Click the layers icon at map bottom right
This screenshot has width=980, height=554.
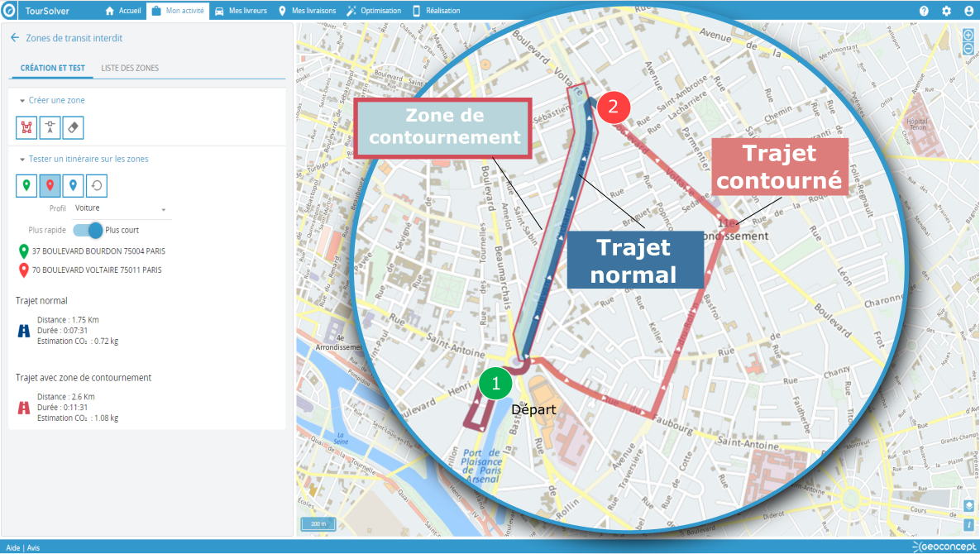968,505
